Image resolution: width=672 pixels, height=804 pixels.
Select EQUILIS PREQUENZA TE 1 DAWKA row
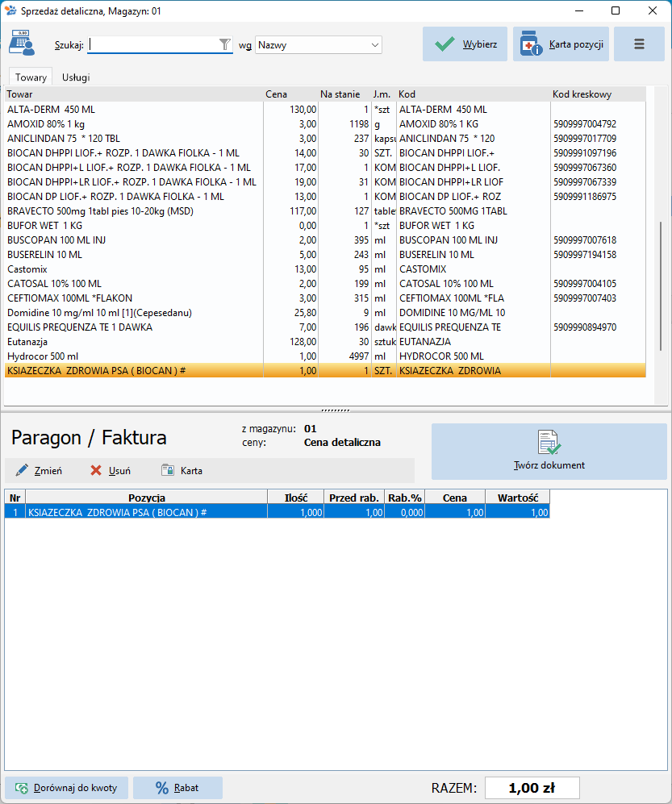[x=325, y=327]
